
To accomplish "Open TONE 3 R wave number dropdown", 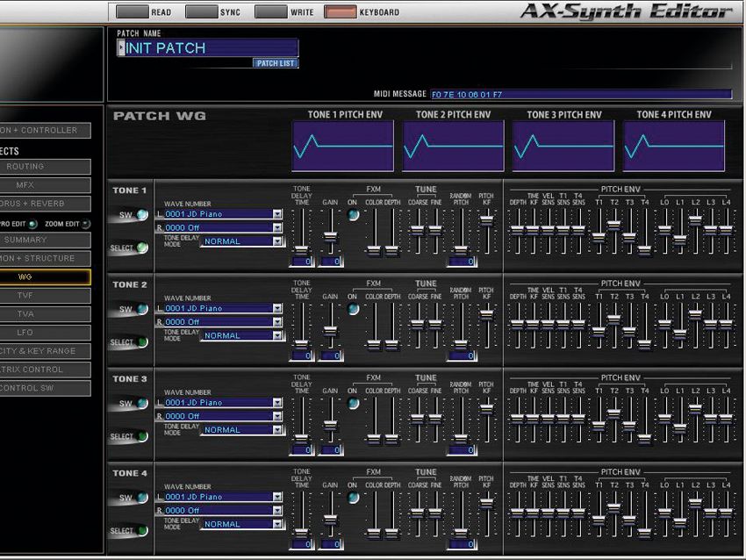I will coord(276,416).
